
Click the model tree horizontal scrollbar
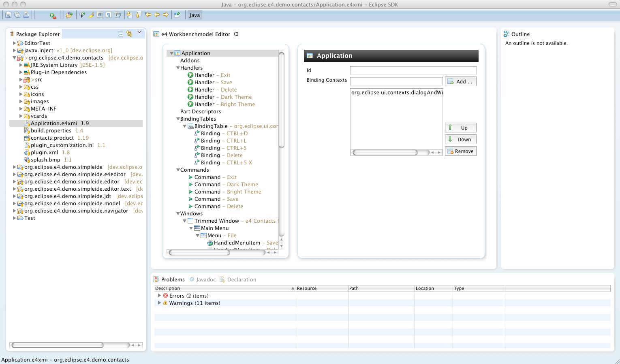click(222, 252)
